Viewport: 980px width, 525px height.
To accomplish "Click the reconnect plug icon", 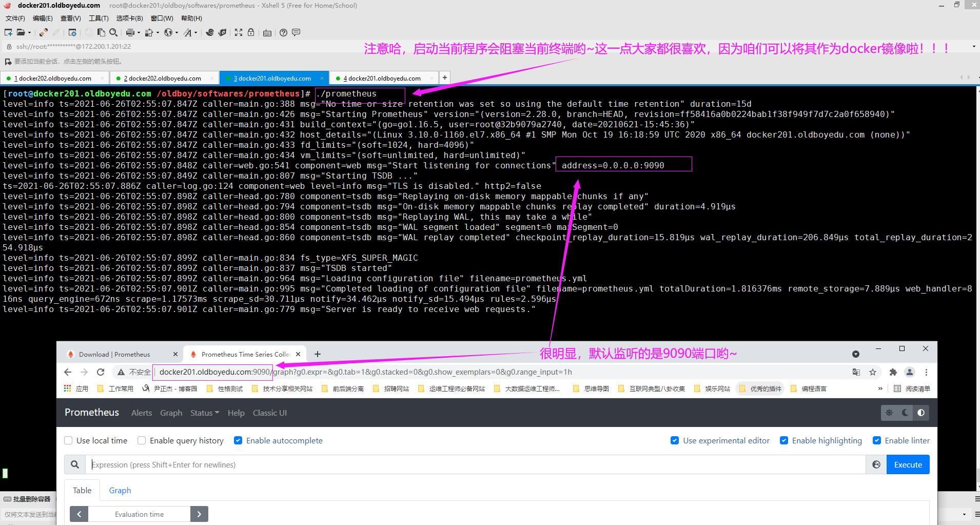I will coord(44,32).
